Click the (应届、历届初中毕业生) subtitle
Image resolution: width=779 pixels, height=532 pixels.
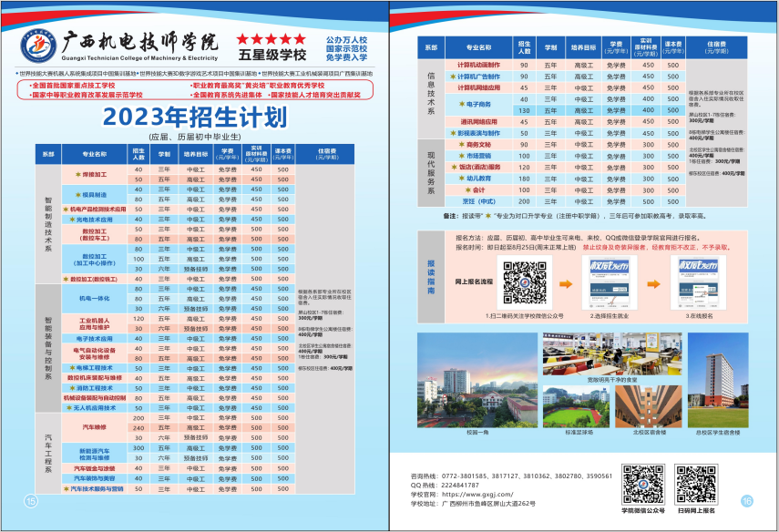click(x=195, y=136)
